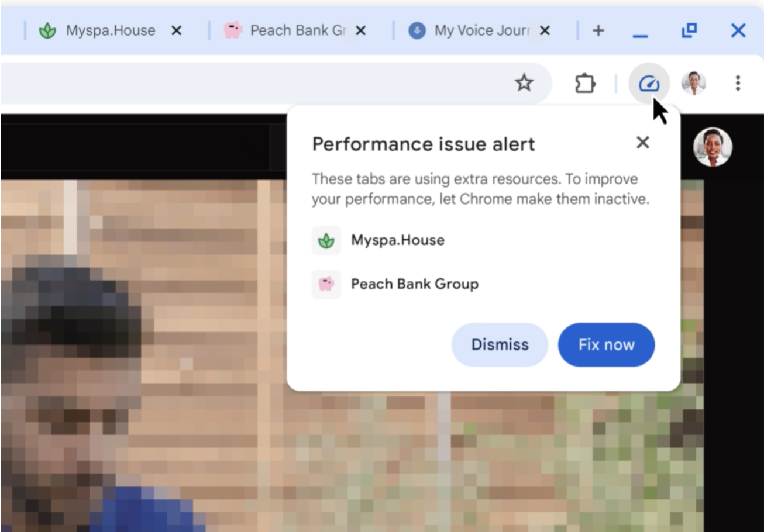Click the Dismiss button

click(x=500, y=345)
